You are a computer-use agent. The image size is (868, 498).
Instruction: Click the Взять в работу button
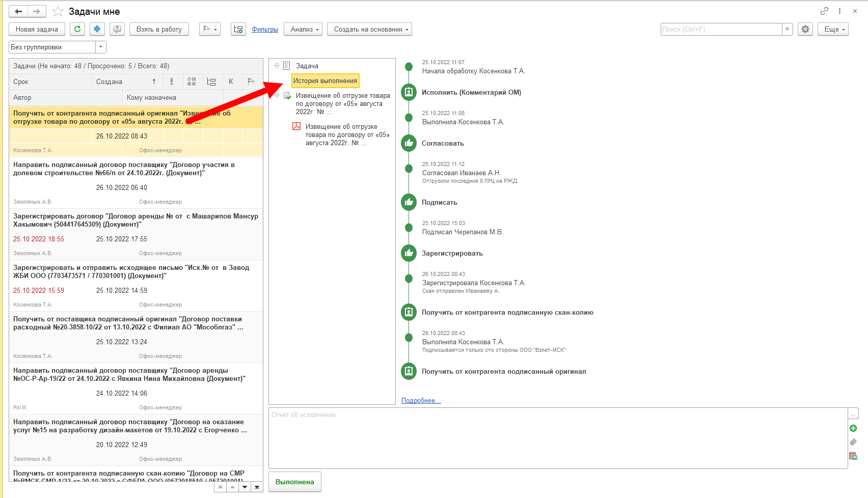159,29
